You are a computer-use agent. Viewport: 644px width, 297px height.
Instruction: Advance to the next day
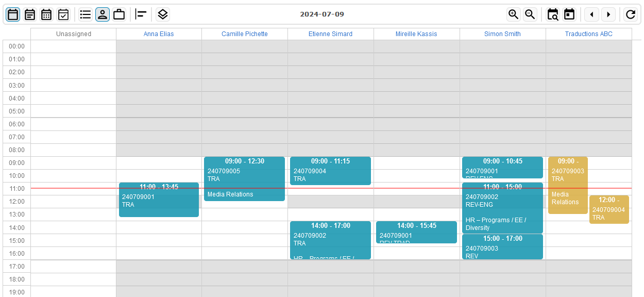tap(608, 14)
